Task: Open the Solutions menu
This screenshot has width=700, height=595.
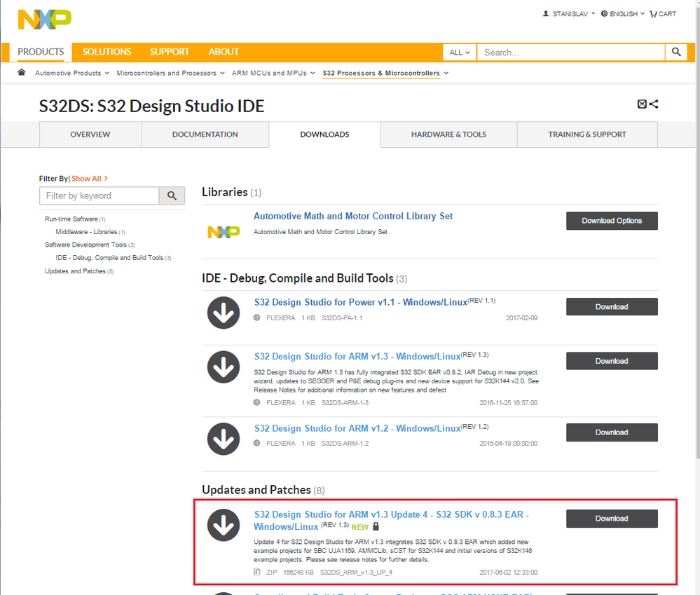Action: coord(107,52)
